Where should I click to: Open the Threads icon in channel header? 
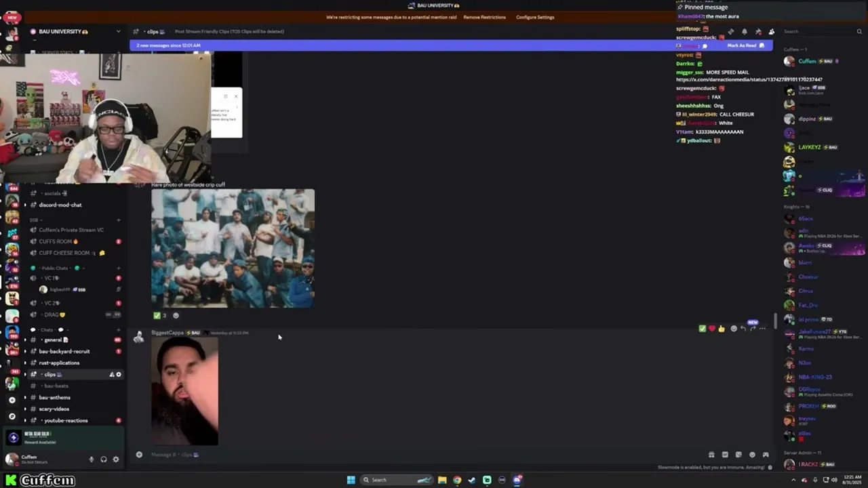730,32
